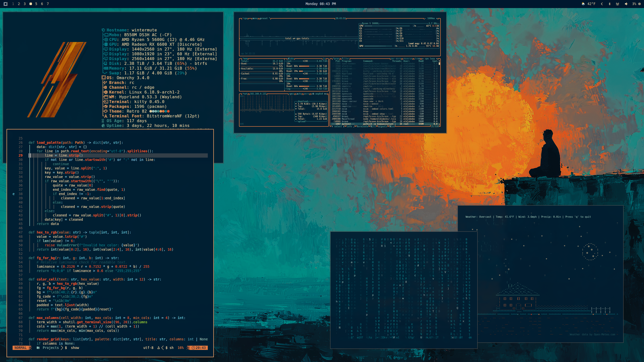
Task: Expand the tray chevron arrow in top bar
Action: [602, 4]
